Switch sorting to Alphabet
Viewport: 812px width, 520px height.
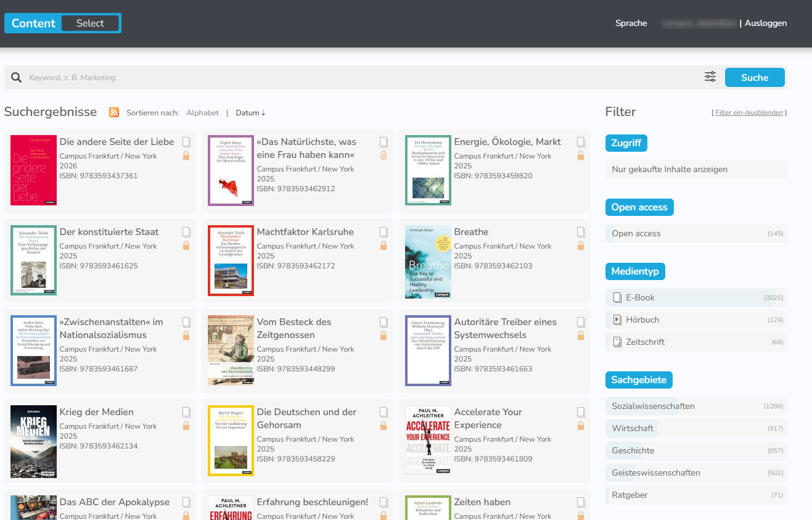click(202, 112)
